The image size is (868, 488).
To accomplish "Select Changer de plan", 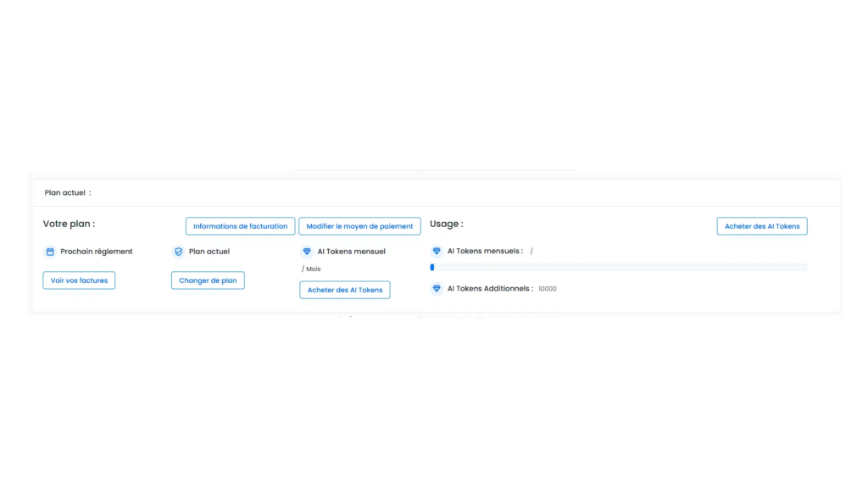I will pyautogui.click(x=208, y=280).
